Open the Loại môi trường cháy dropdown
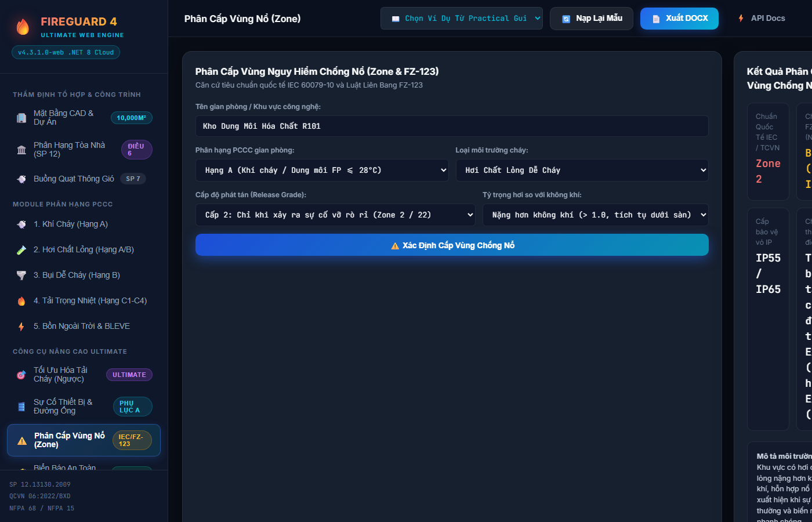 [582, 170]
